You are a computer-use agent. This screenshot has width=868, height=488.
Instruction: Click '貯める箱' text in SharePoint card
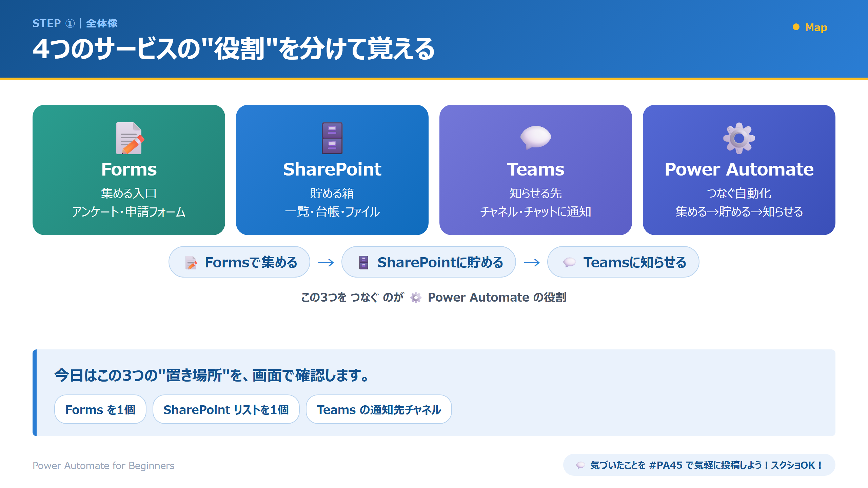coord(332,194)
